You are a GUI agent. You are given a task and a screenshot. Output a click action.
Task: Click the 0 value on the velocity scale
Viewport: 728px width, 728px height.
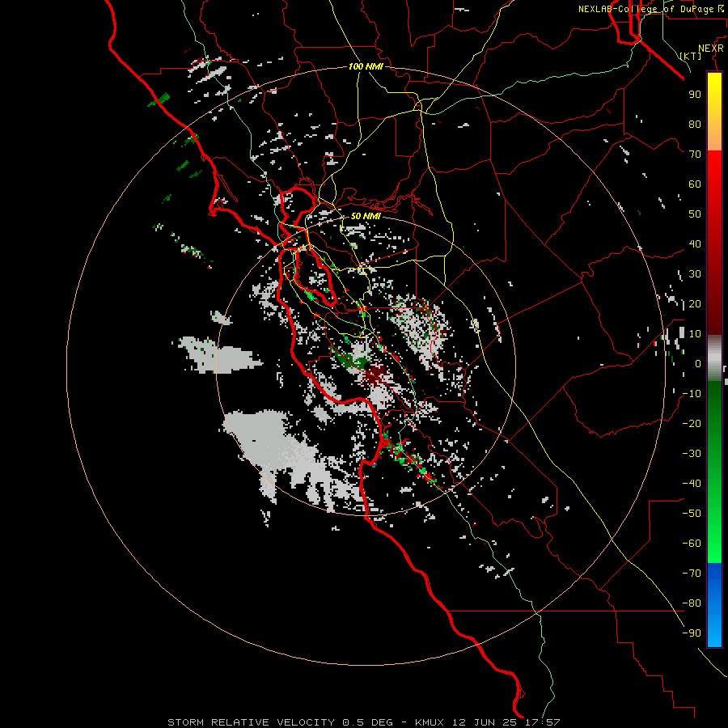698,364
